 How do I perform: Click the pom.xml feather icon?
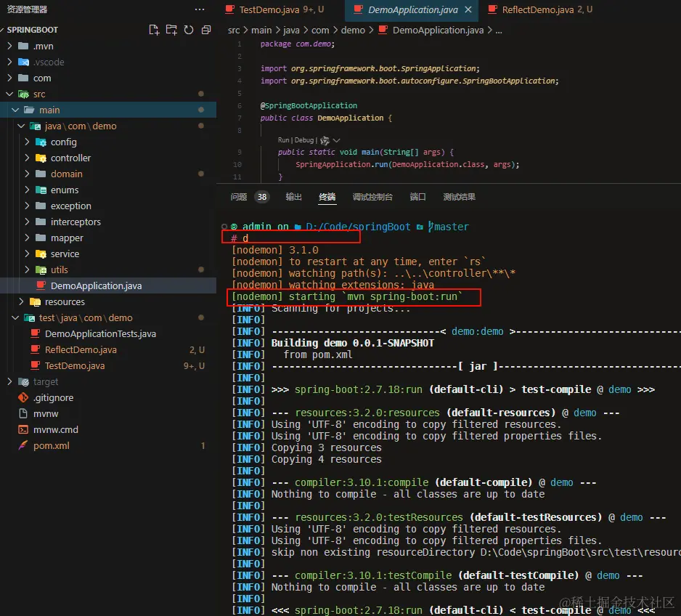23,446
